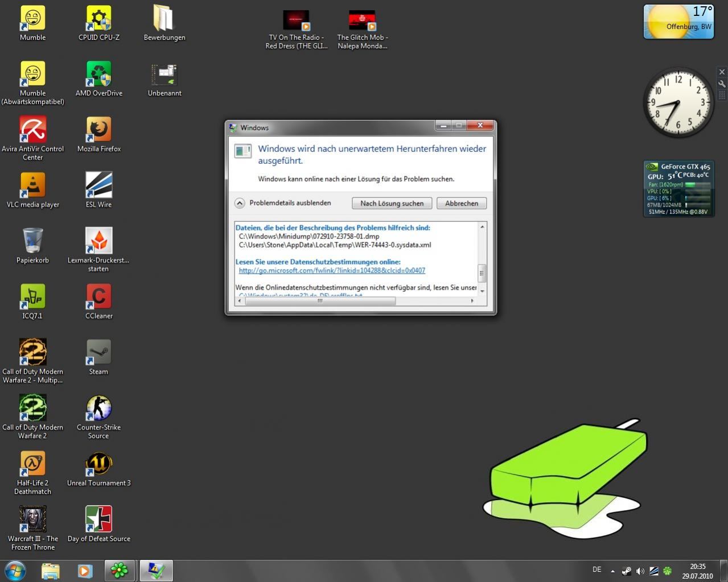Open VLC media player shortcut
This screenshot has height=582, width=728.
point(32,191)
